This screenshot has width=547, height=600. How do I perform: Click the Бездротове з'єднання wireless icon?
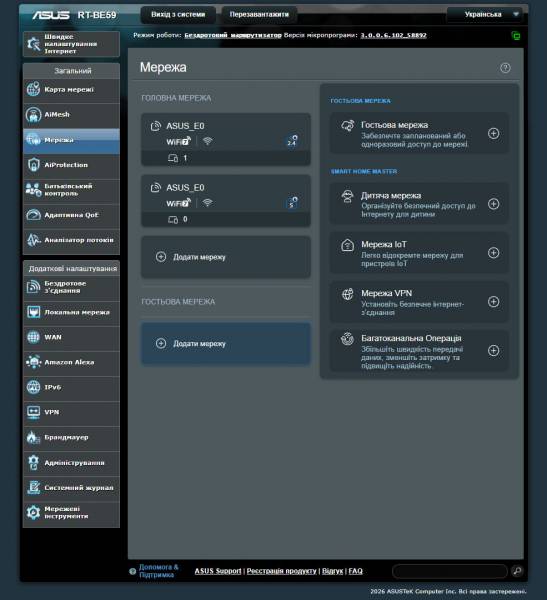(34, 287)
